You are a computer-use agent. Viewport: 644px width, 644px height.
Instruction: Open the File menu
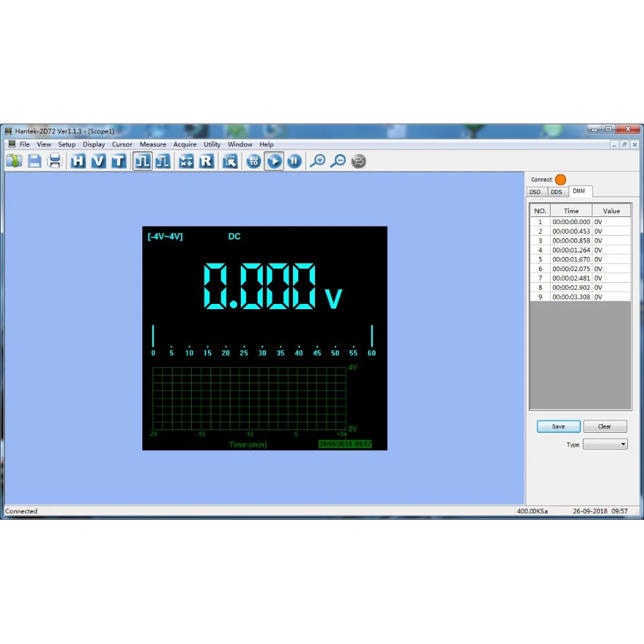(x=24, y=144)
